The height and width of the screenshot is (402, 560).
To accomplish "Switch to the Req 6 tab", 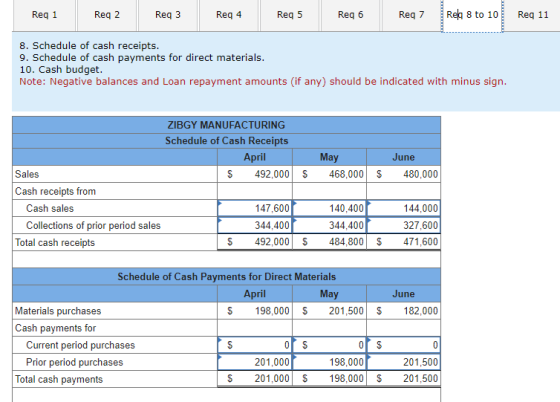I will pyautogui.click(x=350, y=15).
